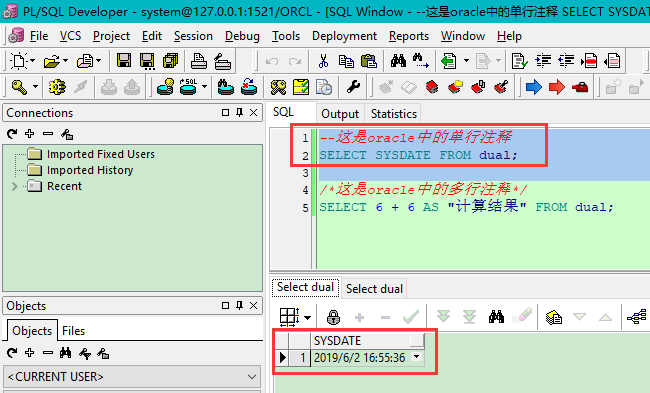
Task: Click the red right arrow icon
Action: [557, 87]
